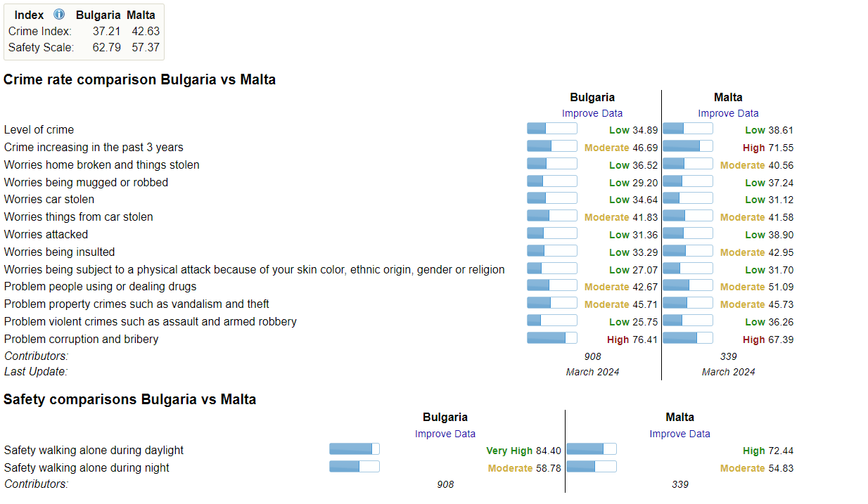Click Malta's night safety bar
The width and height of the screenshot is (868, 504).
point(591,467)
